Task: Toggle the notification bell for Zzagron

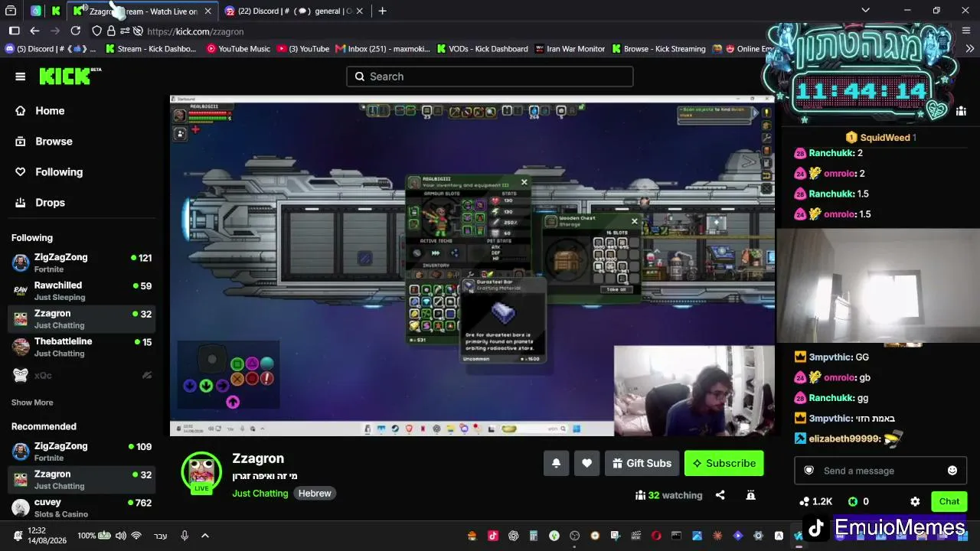Action: 557,463
